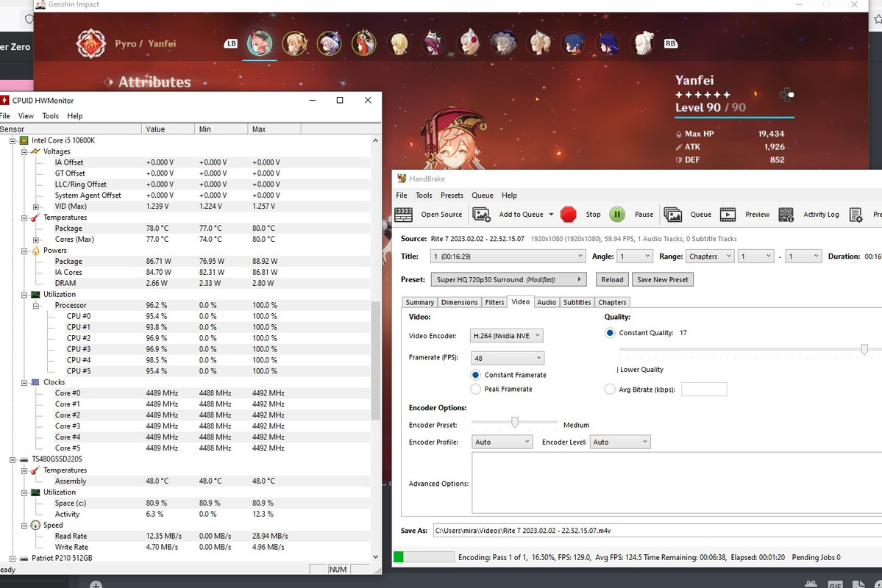Switch to the Subtitles tab
This screenshot has height=588, width=882.
click(577, 302)
